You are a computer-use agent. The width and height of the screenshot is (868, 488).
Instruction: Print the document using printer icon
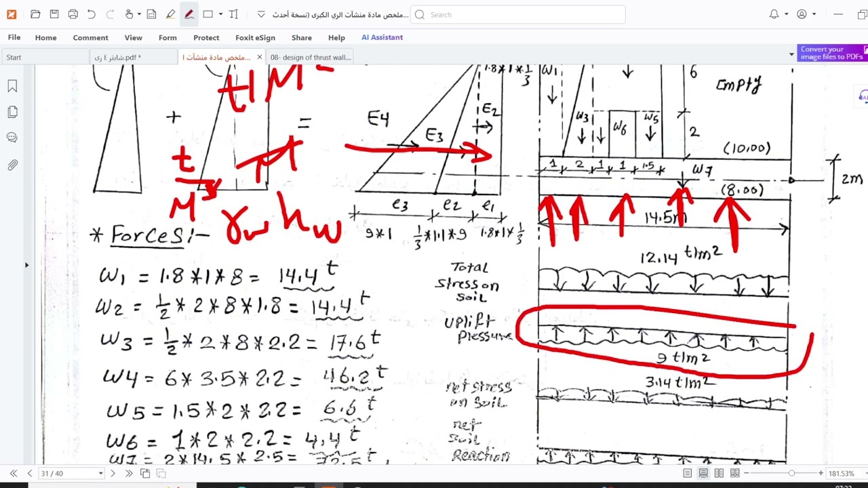point(73,14)
